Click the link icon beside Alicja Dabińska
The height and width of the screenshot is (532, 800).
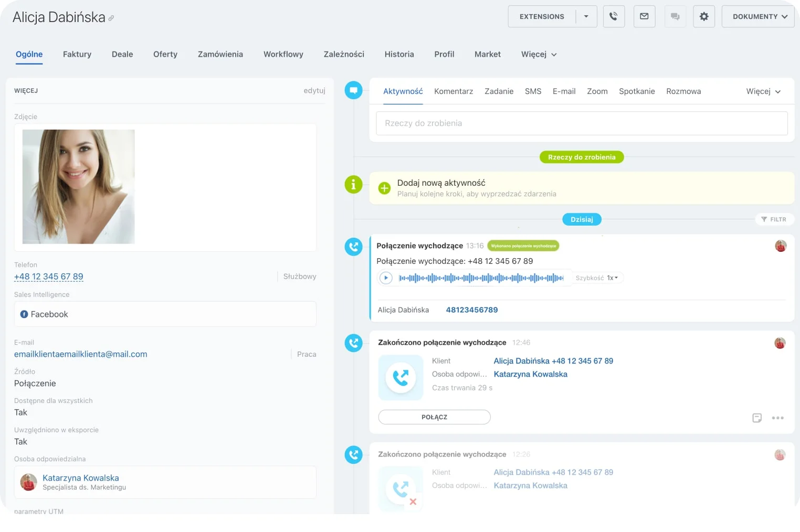pyautogui.click(x=111, y=18)
